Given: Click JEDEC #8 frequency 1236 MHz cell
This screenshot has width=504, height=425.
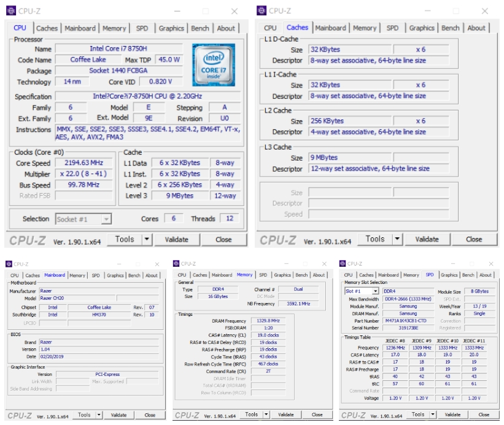Looking at the screenshot, I should coord(395,348).
